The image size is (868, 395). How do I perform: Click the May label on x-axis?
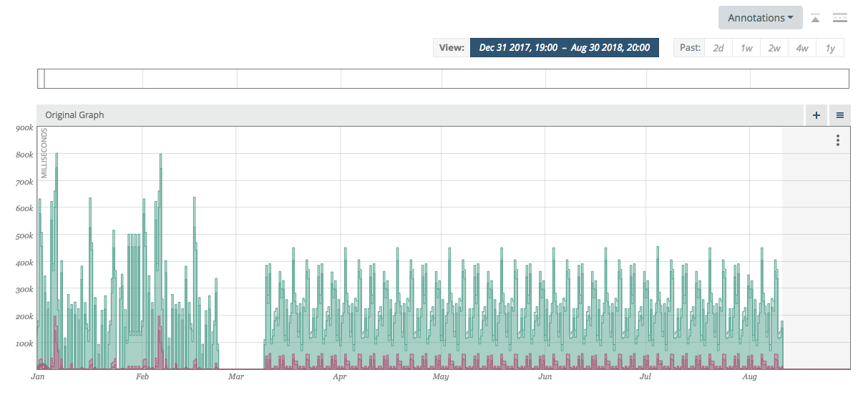(x=440, y=376)
